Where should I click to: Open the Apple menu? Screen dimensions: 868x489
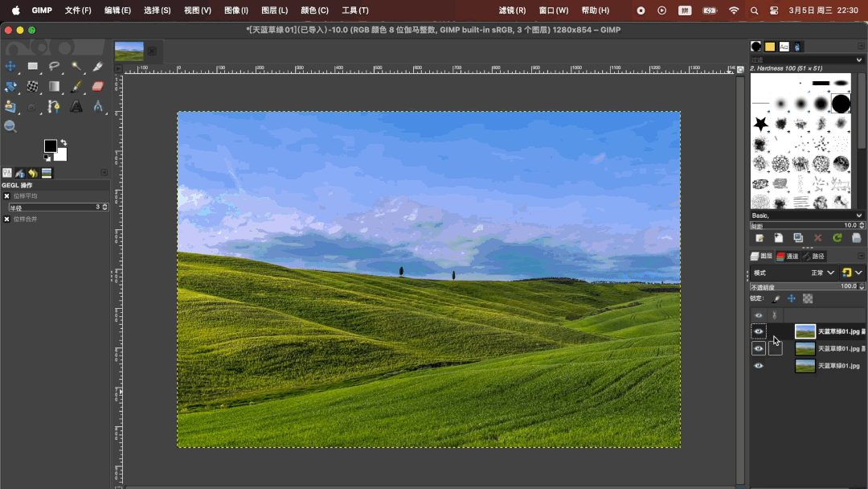15,10
